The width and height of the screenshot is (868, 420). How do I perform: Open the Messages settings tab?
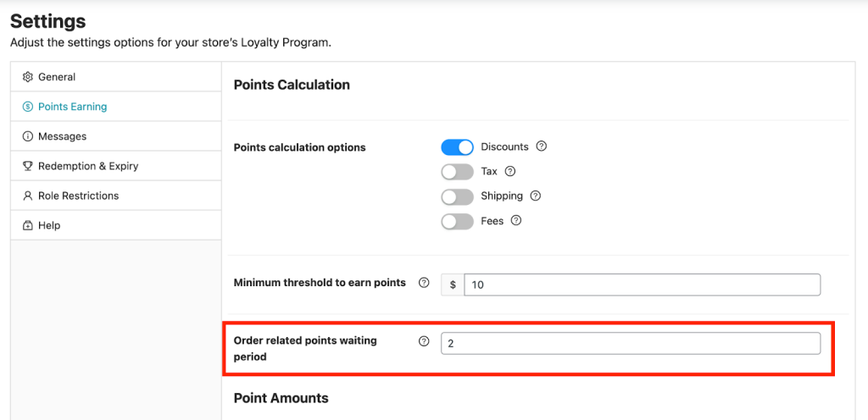point(62,136)
